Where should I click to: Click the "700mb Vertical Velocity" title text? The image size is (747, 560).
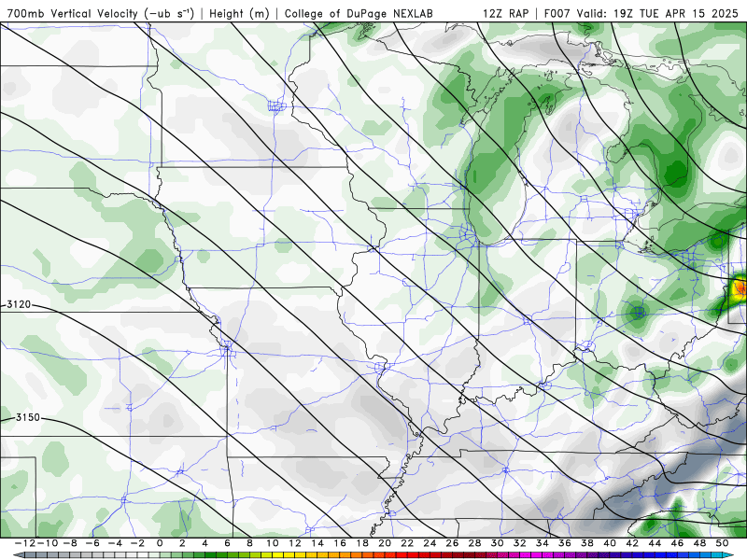point(73,13)
